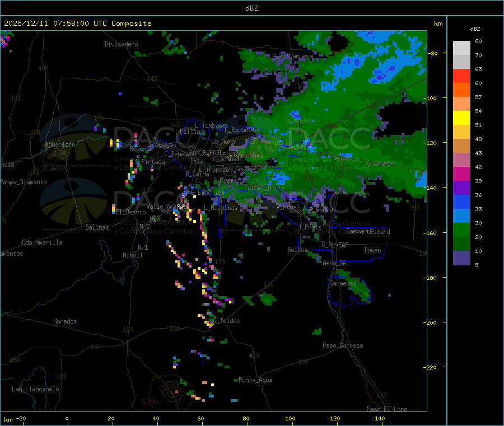Click the 60 km horizontal axis tick
The image size is (504, 426).
coord(200,419)
